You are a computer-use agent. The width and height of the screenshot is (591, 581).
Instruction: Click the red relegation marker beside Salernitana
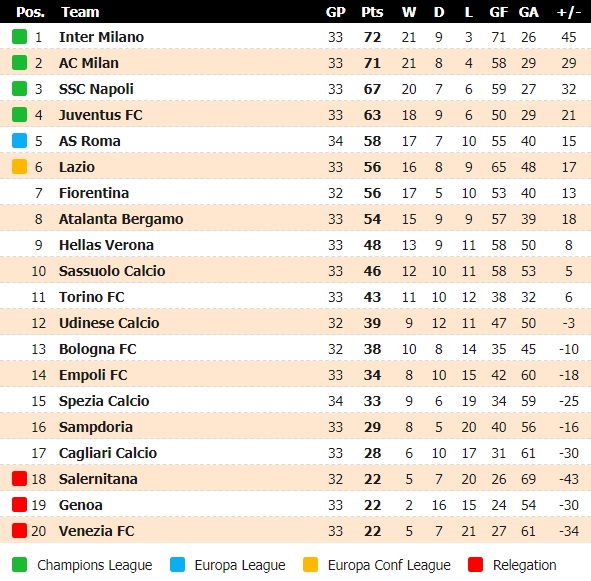tap(19, 478)
